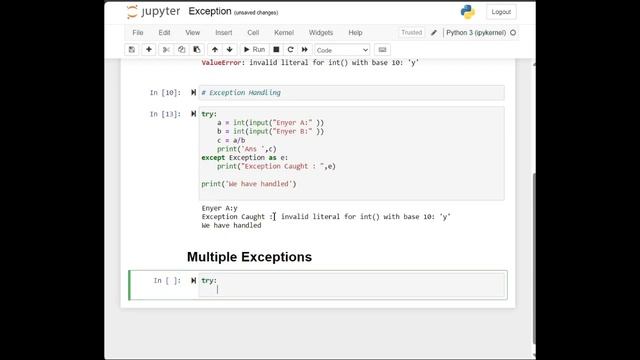The image size is (640, 360).
Task: Open the File menu
Action: pyautogui.click(x=138, y=33)
